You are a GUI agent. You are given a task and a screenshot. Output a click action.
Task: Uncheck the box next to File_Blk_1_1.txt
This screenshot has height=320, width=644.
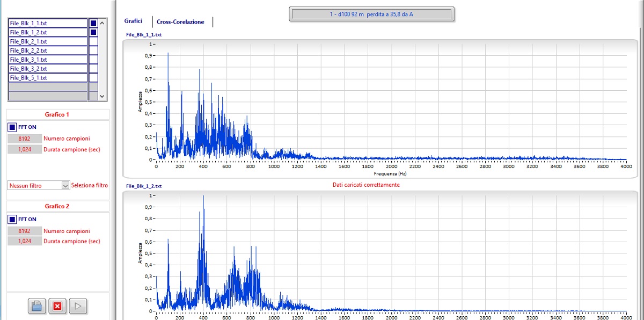point(93,23)
